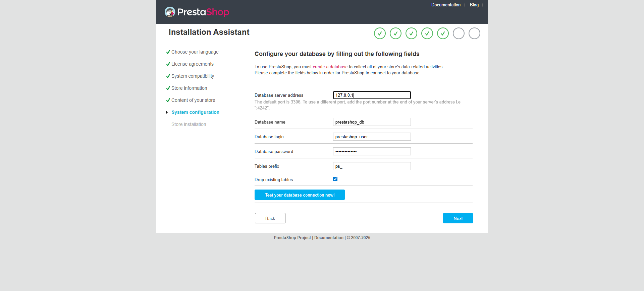
Task: Focus the Database name input field
Action: (x=372, y=122)
